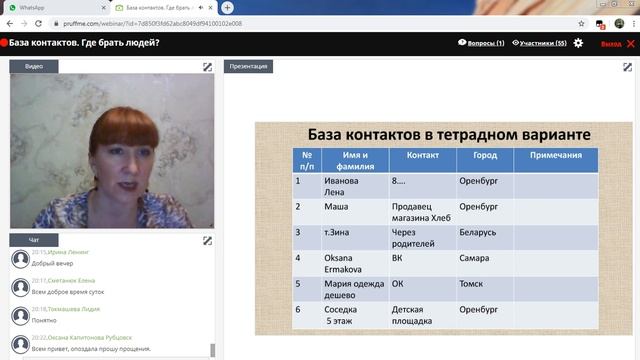The width and height of the screenshot is (640, 360).
Task: Click slide title База контактов в тетрадном варианте
Action: click(x=449, y=135)
